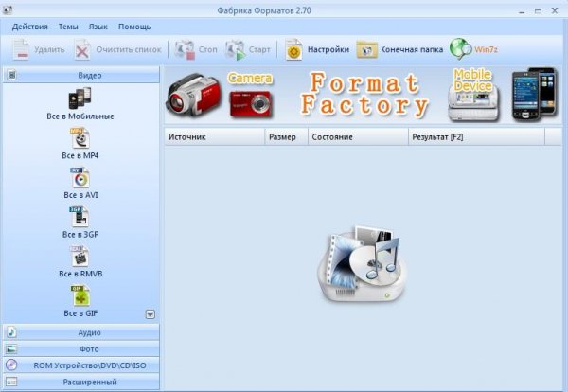
Task: Click the Все в GIF conversion icon
Action: (80, 296)
